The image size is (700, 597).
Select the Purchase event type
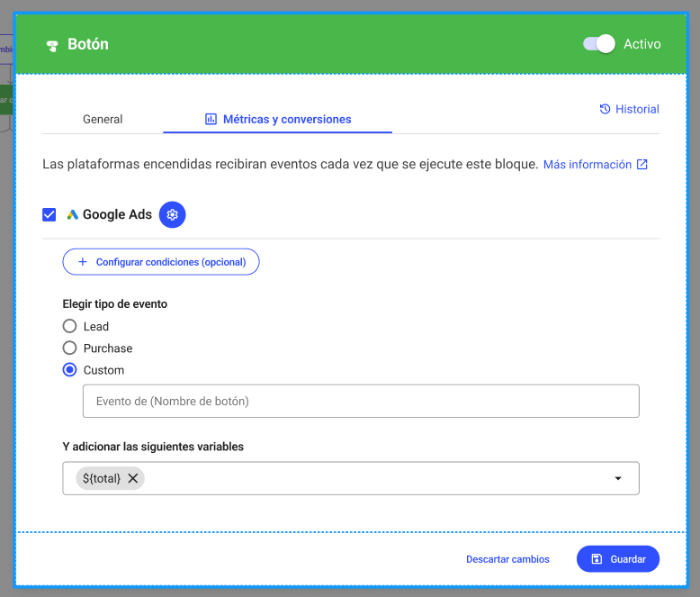[69, 348]
